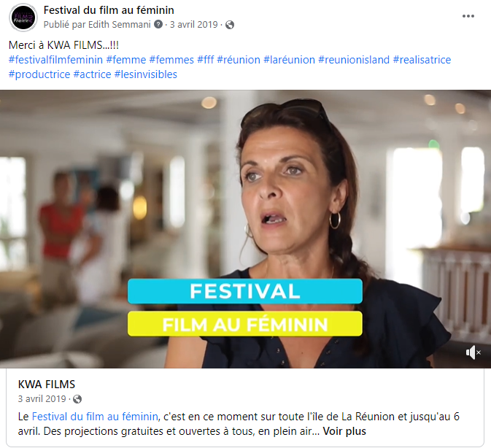491x448 pixels.
Task: Click the question mark icon beside Edith Semmani
Action: pyautogui.click(x=158, y=24)
